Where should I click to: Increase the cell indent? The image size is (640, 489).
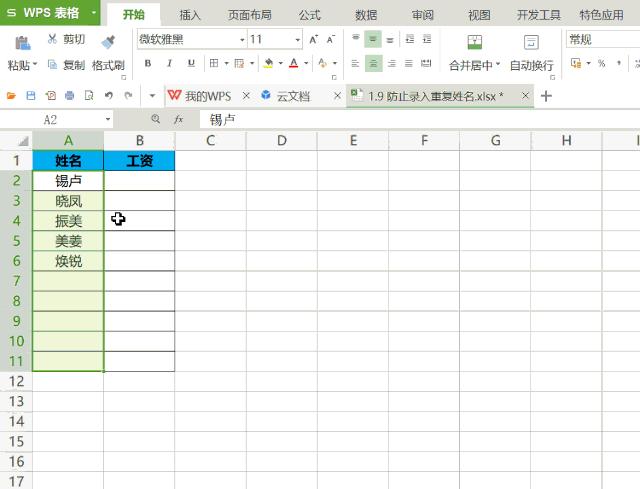point(427,39)
